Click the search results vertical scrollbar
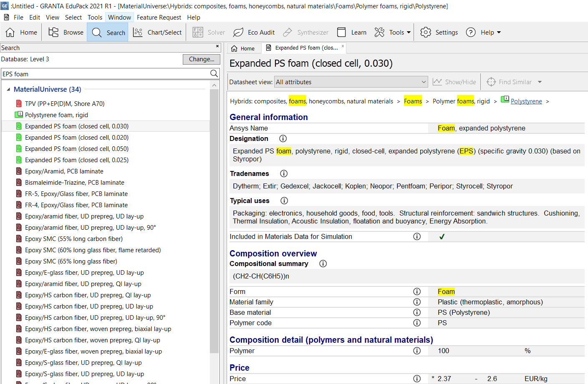The width and height of the screenshot is (588, 384). (215, 221)
